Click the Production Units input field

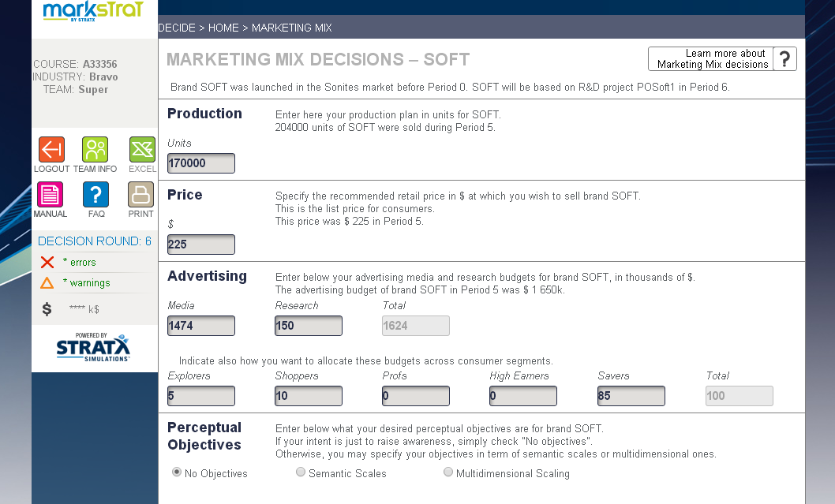click(x=201, y=163)
